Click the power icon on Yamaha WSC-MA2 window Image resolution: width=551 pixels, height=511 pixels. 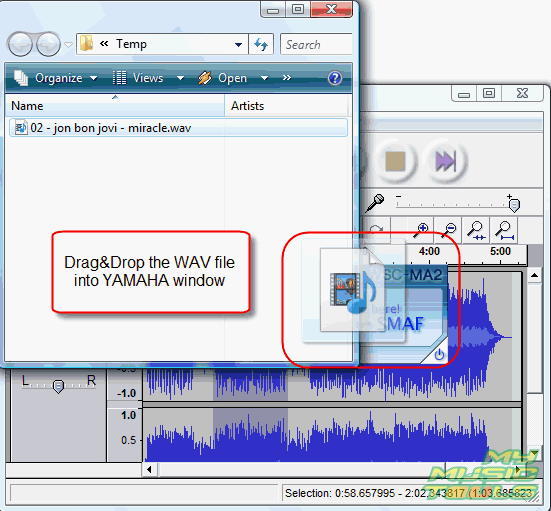[x=439, y=355]
